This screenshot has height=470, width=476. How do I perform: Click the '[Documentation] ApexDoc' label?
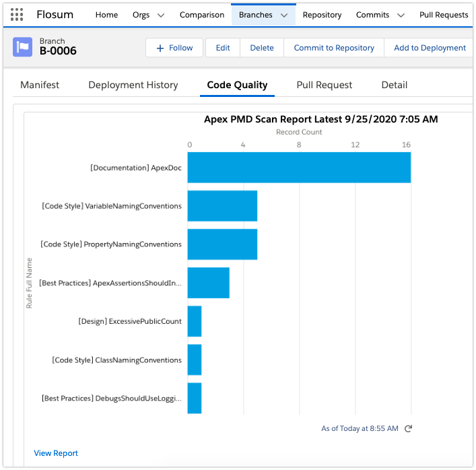(136, 168)
